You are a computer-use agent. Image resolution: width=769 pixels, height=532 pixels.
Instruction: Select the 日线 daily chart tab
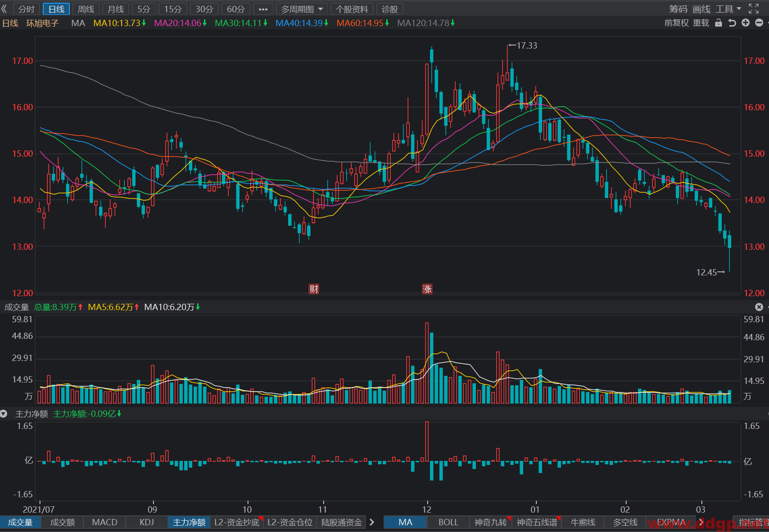pyautogui.click(x=56, y=9)
